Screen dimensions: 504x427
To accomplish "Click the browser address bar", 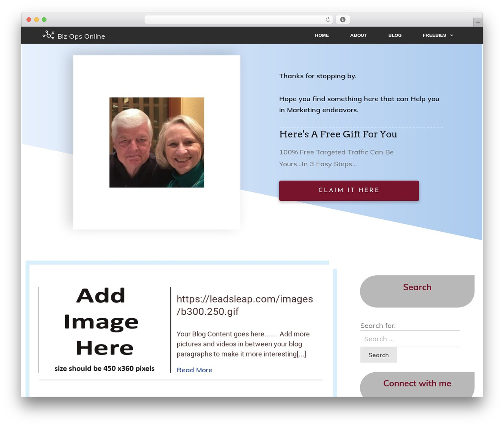I will pyautogui.click(x=239, y=20).
